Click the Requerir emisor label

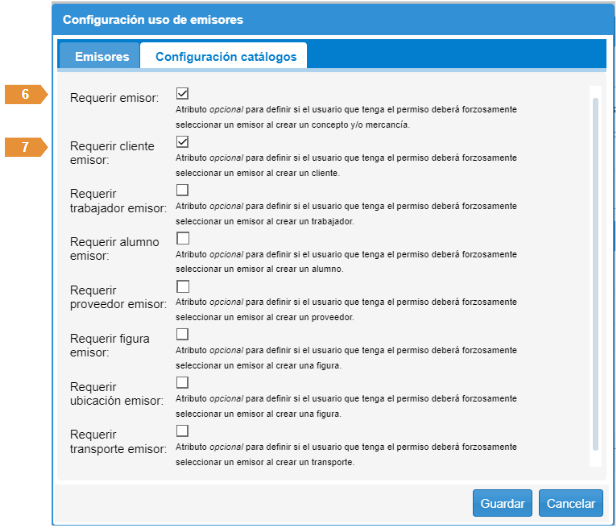point(115,98)
